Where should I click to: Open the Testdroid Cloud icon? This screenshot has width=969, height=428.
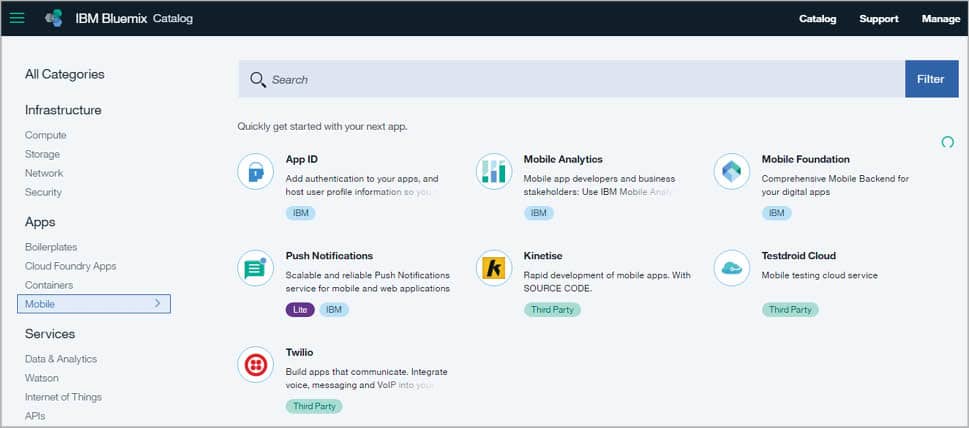(731, 268)
